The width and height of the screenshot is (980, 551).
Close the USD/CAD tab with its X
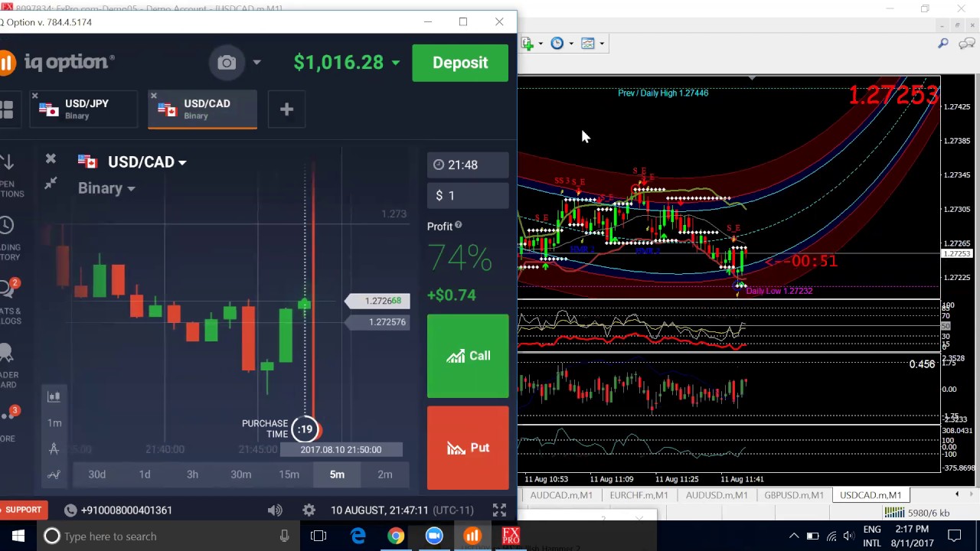point(153,96)
